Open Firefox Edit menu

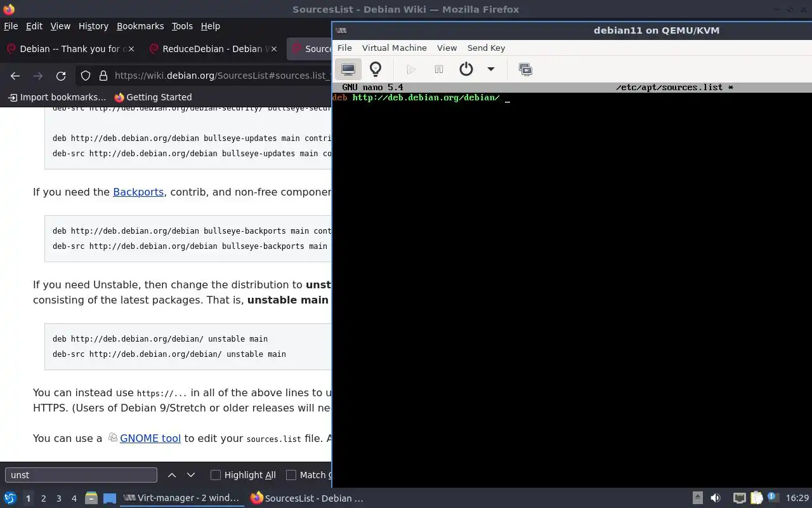(x=34, y=26)
